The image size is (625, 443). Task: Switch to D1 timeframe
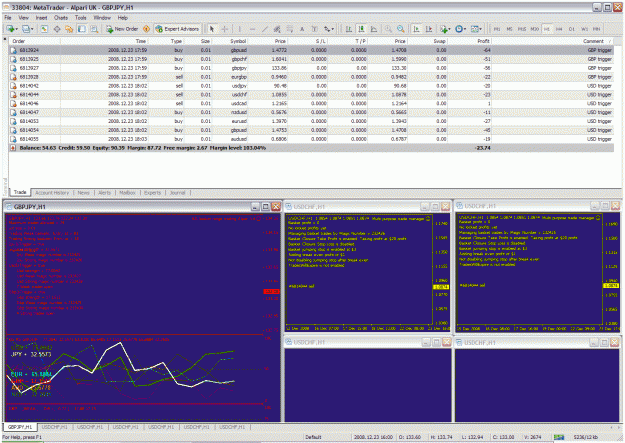click(572, 29)
